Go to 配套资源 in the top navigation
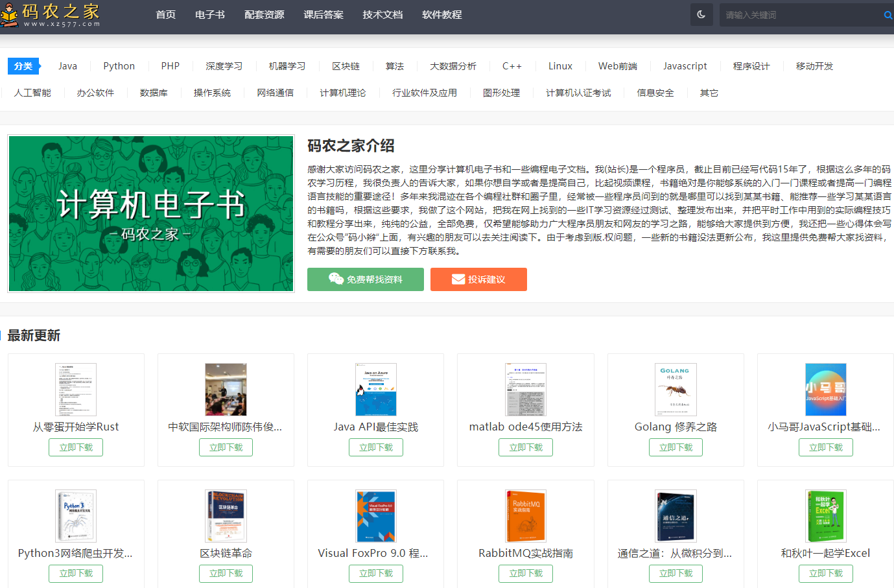This screenshot has width=894, height=588. click(x=265, y=15)
